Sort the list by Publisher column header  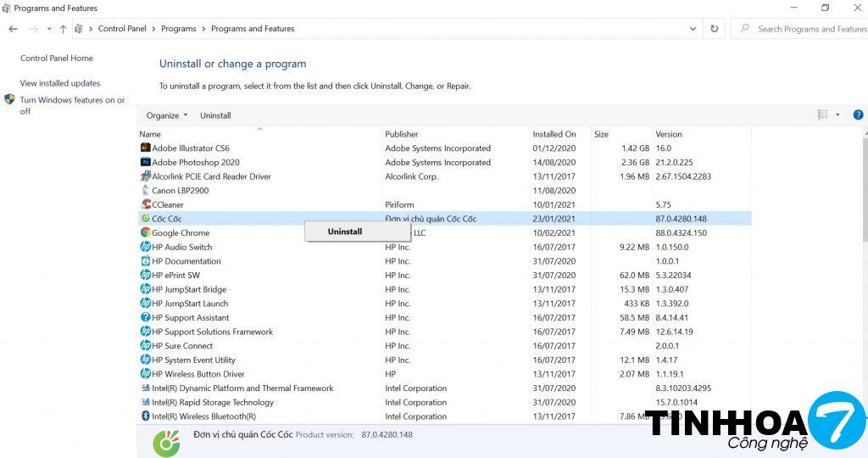coord(402,134)
